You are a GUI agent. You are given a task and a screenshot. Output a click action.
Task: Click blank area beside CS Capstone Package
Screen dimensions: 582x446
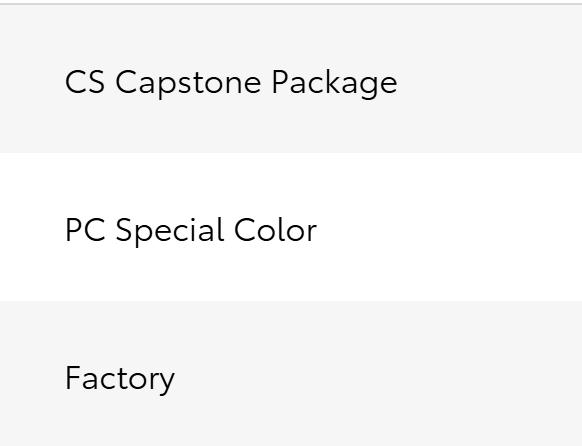click(x=486, y=82)
